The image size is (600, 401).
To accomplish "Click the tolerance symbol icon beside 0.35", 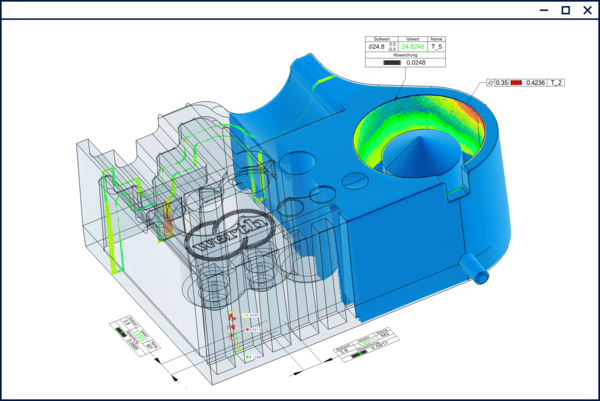I will (x=492, y=83).
